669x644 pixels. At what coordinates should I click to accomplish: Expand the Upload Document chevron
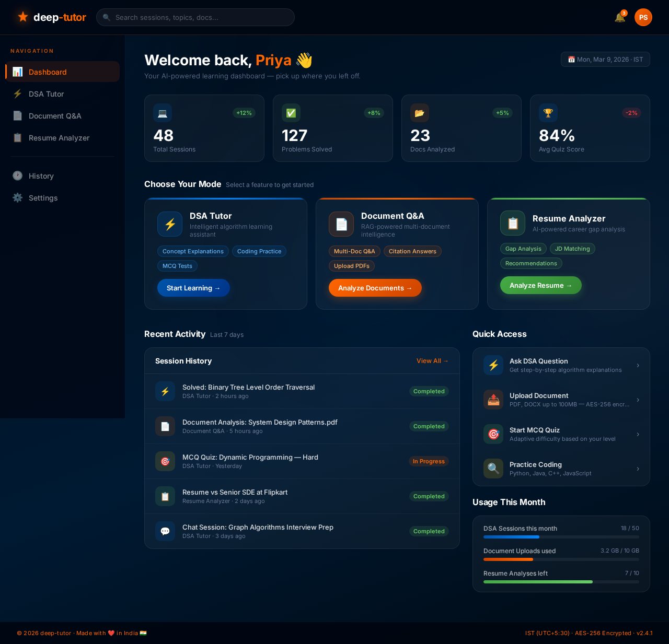[x=638, y=400]
